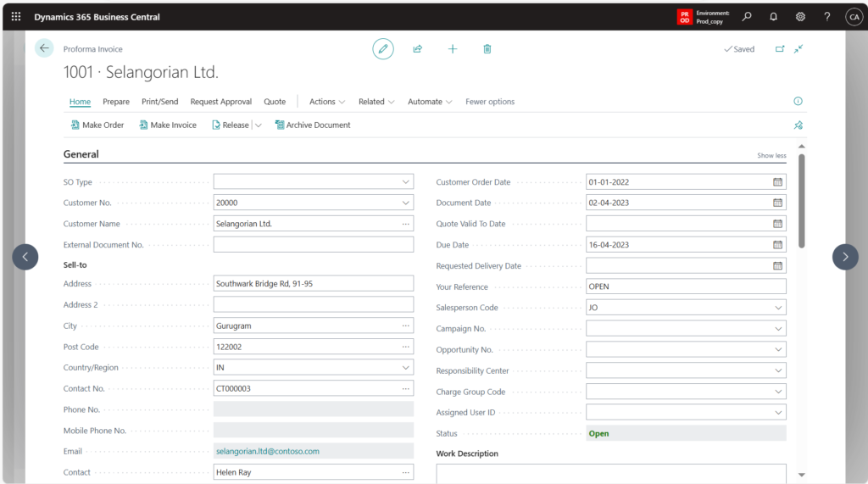Expand the Customer No. dropdown

coord(406,203)
